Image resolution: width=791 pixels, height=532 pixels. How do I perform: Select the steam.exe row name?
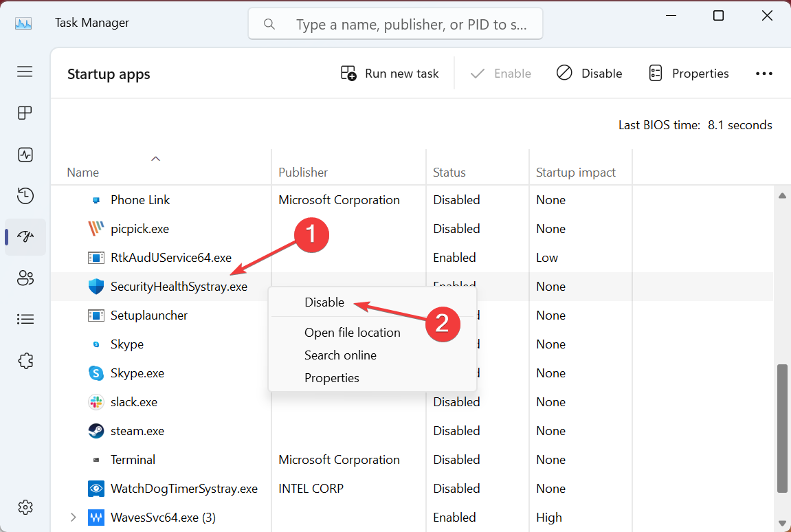tap(137, 431)
